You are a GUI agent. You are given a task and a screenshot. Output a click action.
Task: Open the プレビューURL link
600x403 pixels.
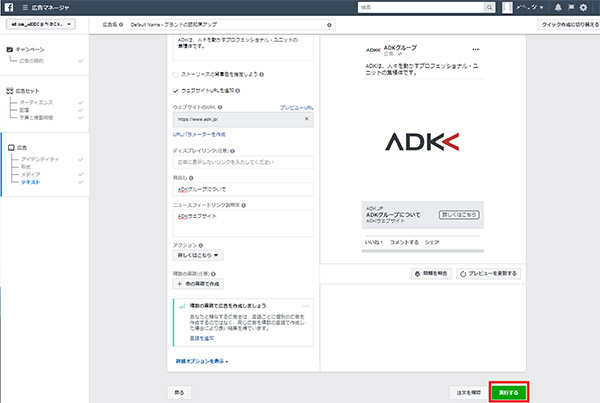click(x=297, y=108)
